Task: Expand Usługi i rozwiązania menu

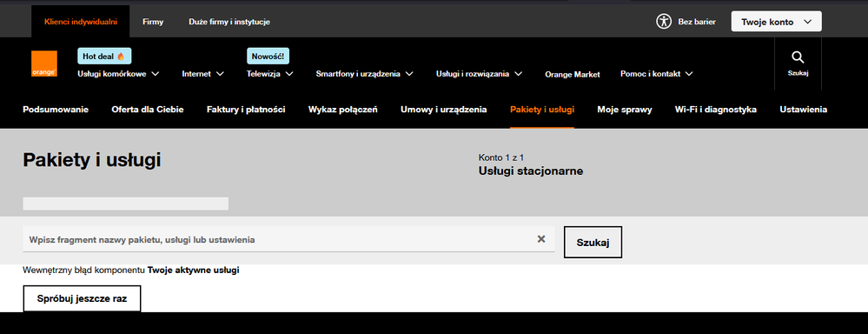Action: click(x=479, y=74)
